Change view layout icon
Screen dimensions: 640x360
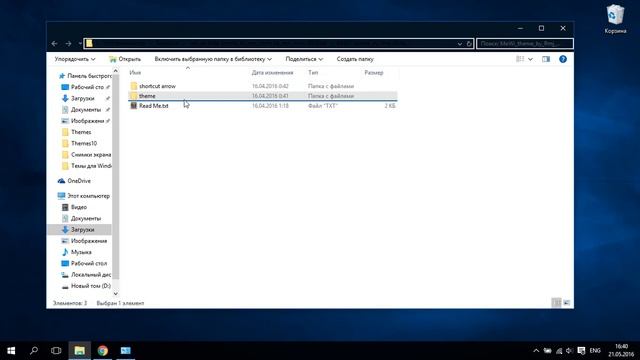(x=520, y=59)
